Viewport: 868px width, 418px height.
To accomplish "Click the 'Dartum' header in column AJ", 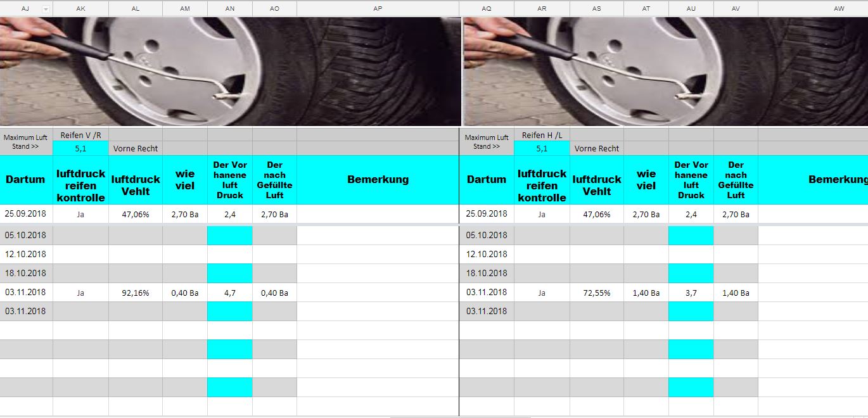I will [26, 180].
